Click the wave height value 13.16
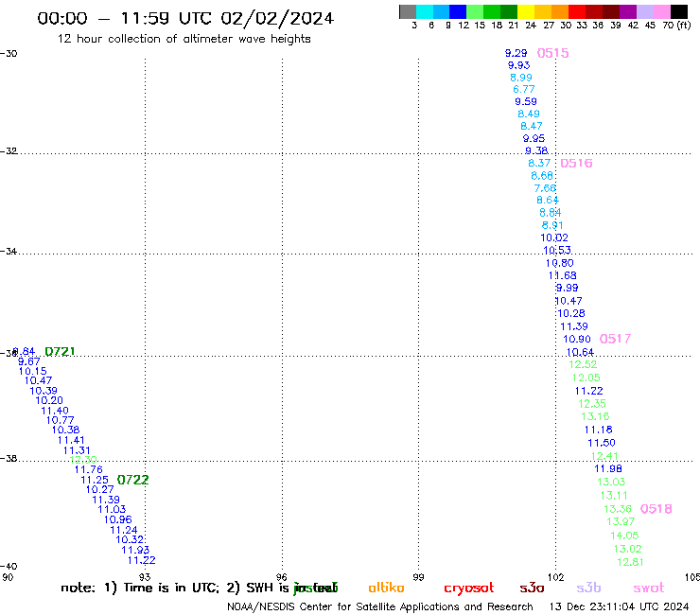Image resolution: width=700 pixels, height=615 pixels. pos(595,416)
